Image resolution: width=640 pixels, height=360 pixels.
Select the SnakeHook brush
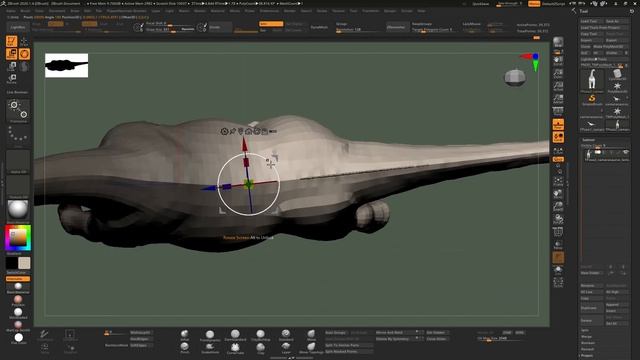(210, 348)
